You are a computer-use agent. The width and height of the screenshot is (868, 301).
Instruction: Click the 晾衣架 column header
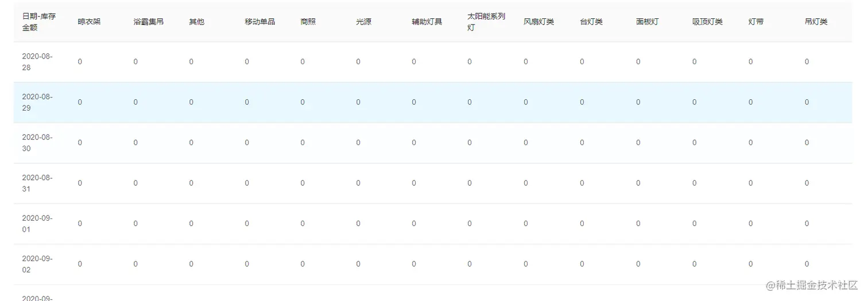click(x=89, y=22)
